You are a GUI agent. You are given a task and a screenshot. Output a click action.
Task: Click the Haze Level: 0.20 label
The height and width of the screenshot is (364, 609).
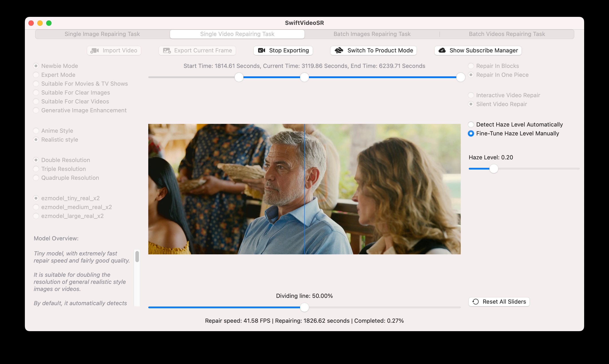click(491, 157)
